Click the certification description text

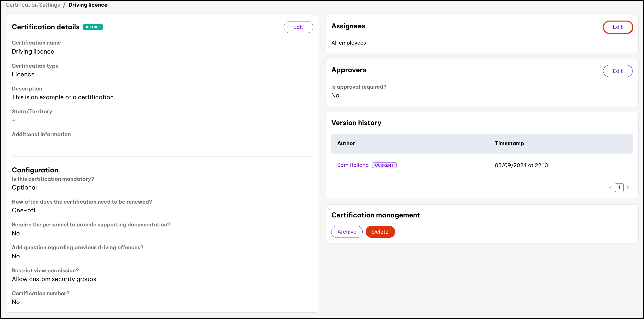point(63,97)
